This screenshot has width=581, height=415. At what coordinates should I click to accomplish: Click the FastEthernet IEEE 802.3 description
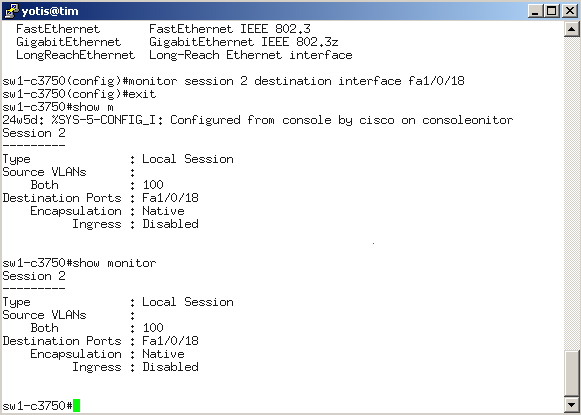pyautogui.click(x=230, y=29)
